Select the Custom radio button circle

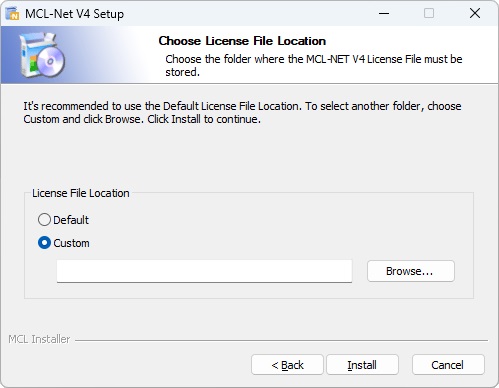(x=44, y=243)
